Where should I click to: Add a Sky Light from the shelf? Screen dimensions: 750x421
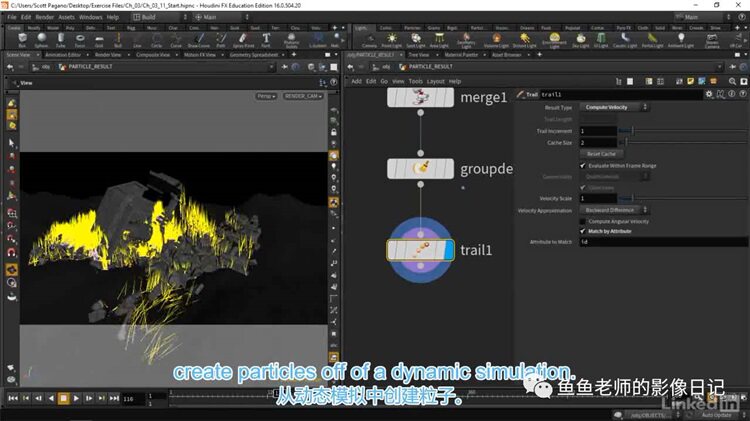[581, 40]
